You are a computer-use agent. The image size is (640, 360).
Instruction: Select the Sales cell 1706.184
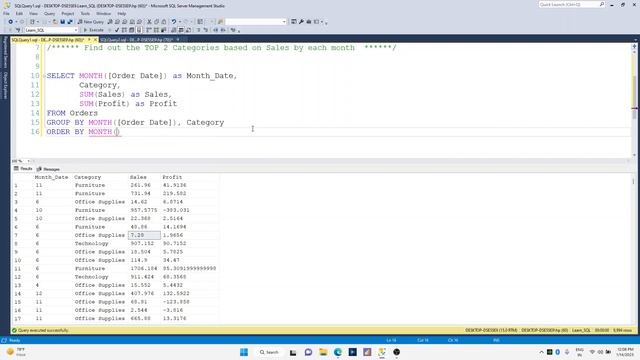click(x=144, y=269)
